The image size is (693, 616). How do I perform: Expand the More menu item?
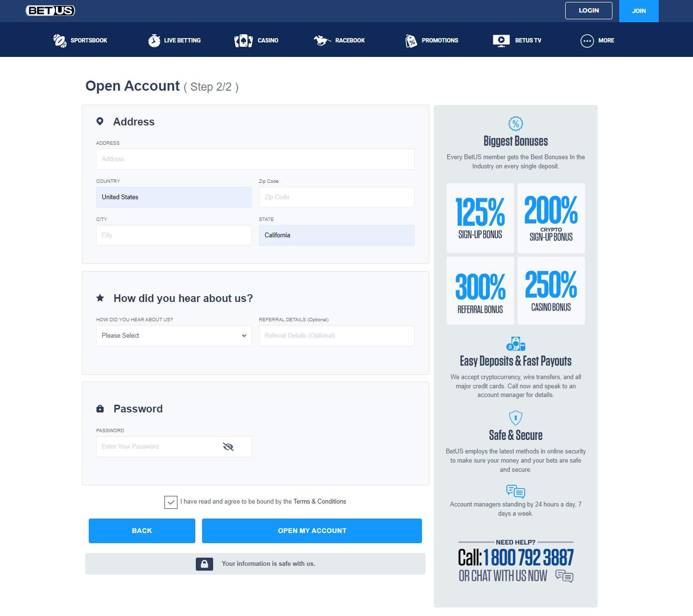coord(597,41)
